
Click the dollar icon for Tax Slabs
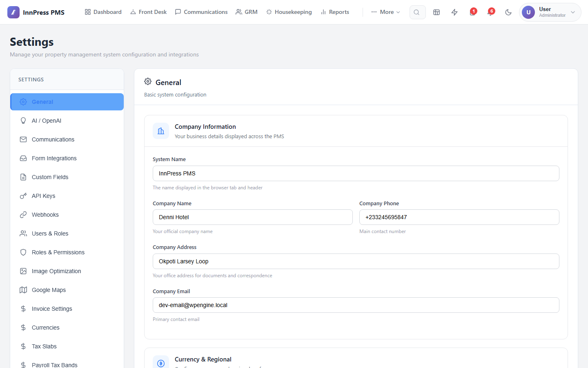(x=23, y=346)
